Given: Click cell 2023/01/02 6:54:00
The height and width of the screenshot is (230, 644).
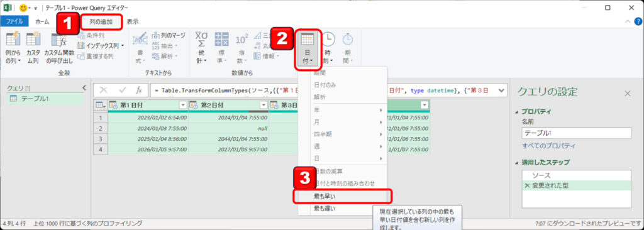Looking at the screenshot, I should [x=148, y=118].
